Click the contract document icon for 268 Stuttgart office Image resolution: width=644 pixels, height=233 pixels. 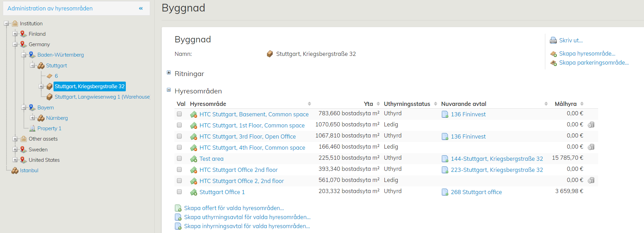click(445, 192)
